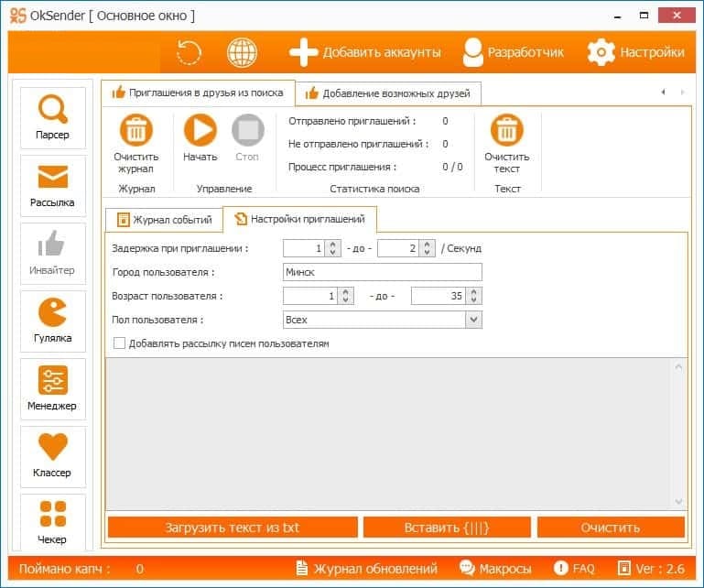Open Настройки gear settings
Screen dimensions: 704x588
636,52
